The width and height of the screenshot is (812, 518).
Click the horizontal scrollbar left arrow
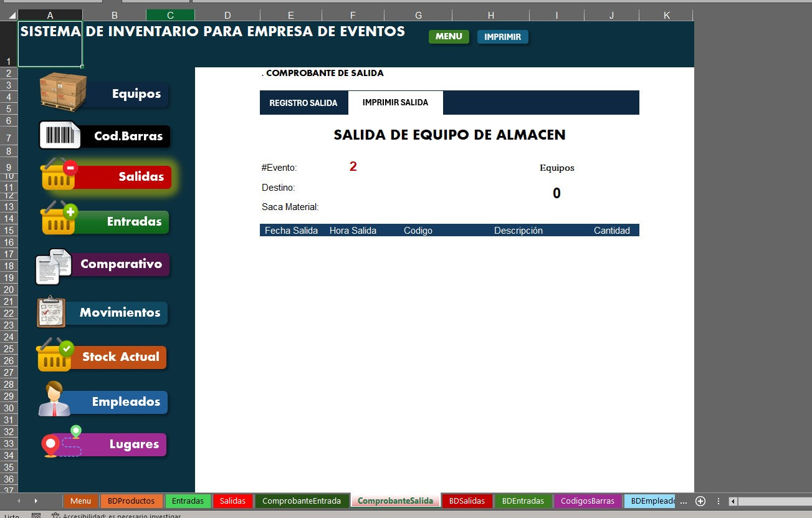733,501
